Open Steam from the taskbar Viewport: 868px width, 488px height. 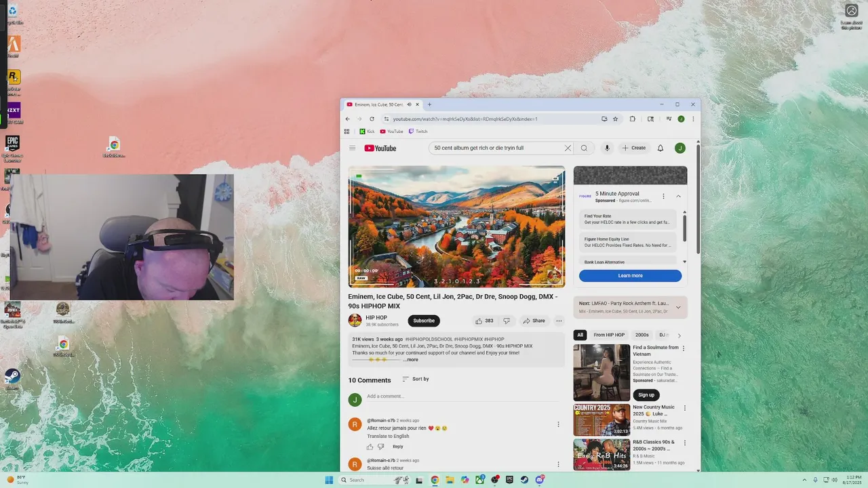tap(524, 480)
